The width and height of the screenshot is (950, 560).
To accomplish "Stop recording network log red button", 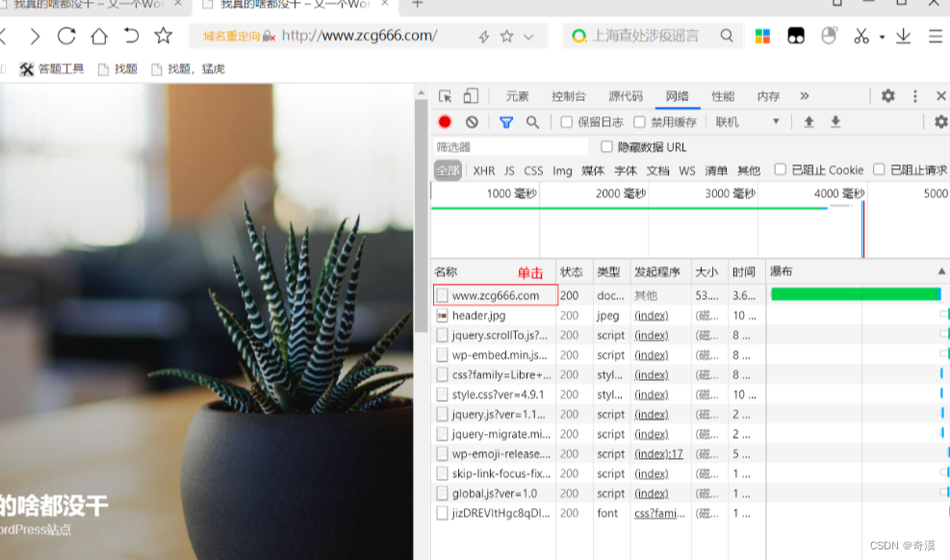I will pos(445,121).
